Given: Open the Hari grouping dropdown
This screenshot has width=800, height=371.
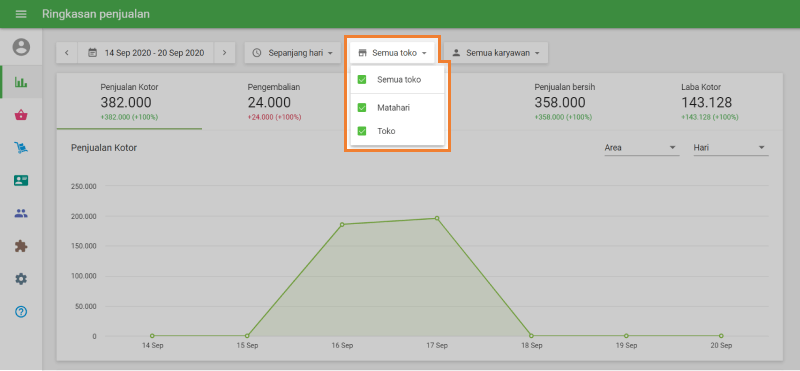Looking at the screenshot, I should point(731,147).
